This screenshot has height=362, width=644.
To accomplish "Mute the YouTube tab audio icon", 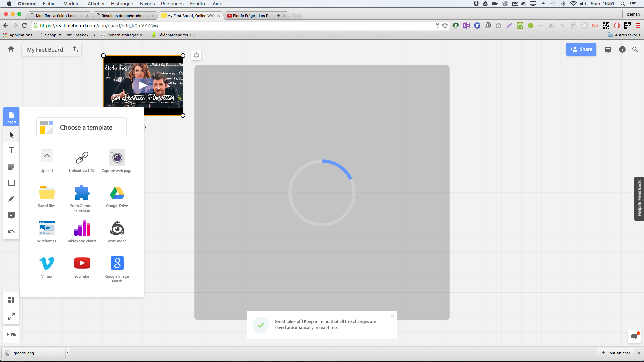I will [278, 16].
